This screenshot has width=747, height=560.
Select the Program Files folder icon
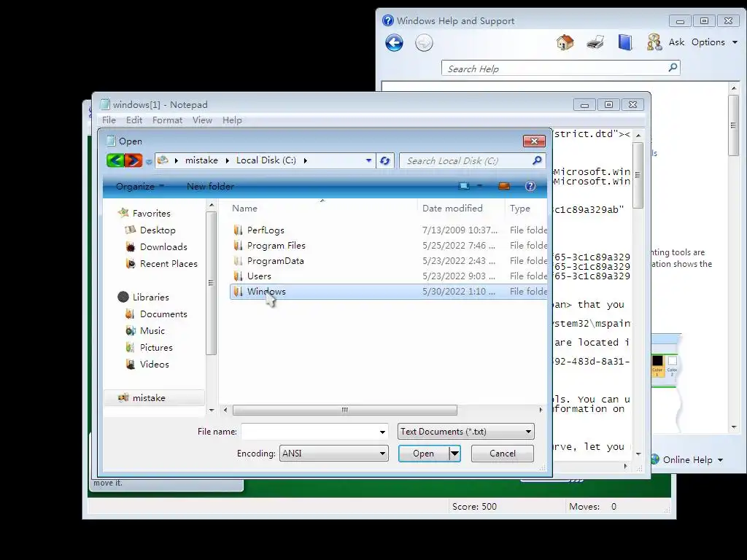click(x=239, y=246)
